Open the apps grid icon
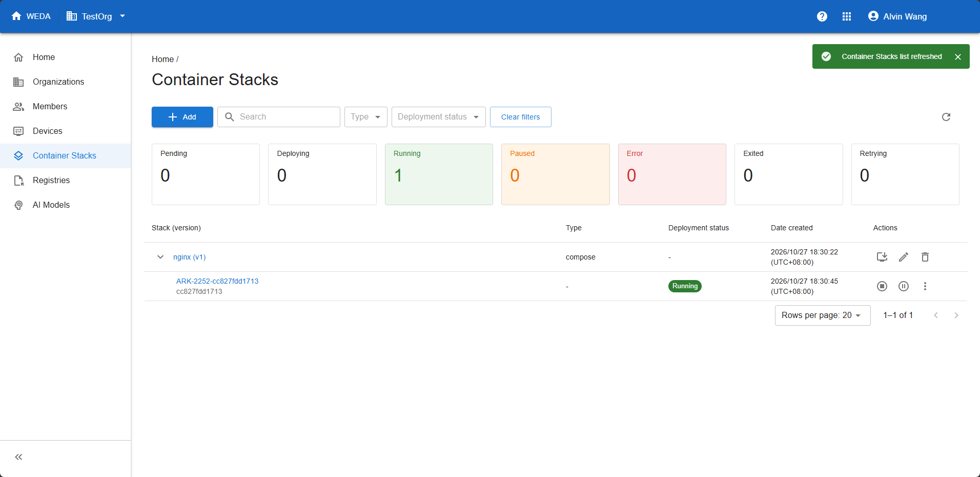Viewport: 980px width, 477px height. [x=847, y=16]
